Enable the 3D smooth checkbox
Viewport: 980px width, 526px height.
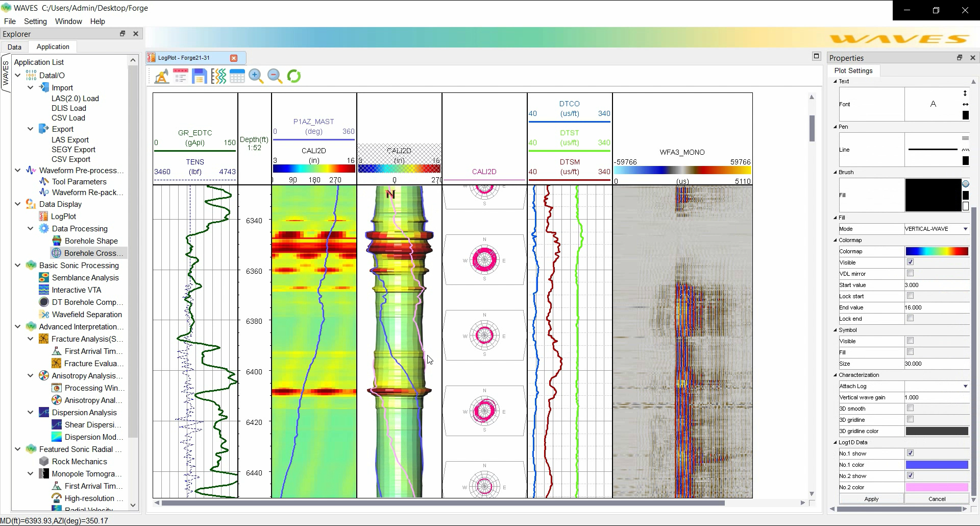910,408
